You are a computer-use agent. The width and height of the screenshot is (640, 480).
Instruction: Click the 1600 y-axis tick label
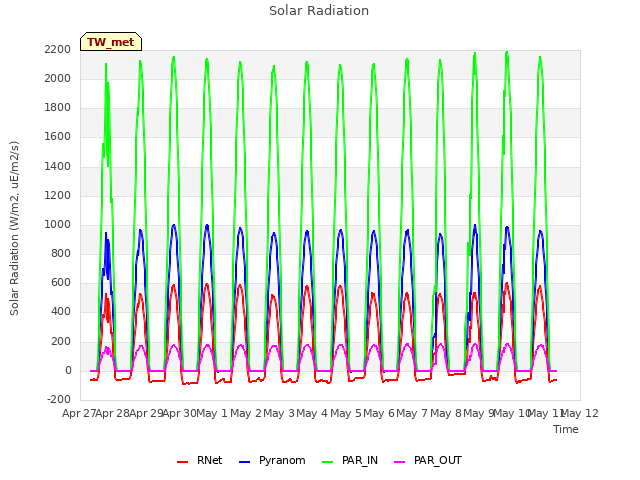pos(58,137)
